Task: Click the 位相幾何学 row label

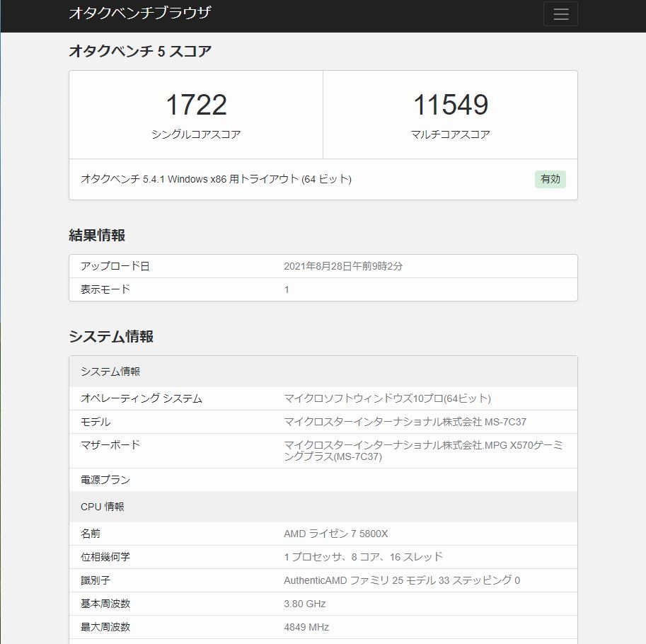Action: coord(105,557)
